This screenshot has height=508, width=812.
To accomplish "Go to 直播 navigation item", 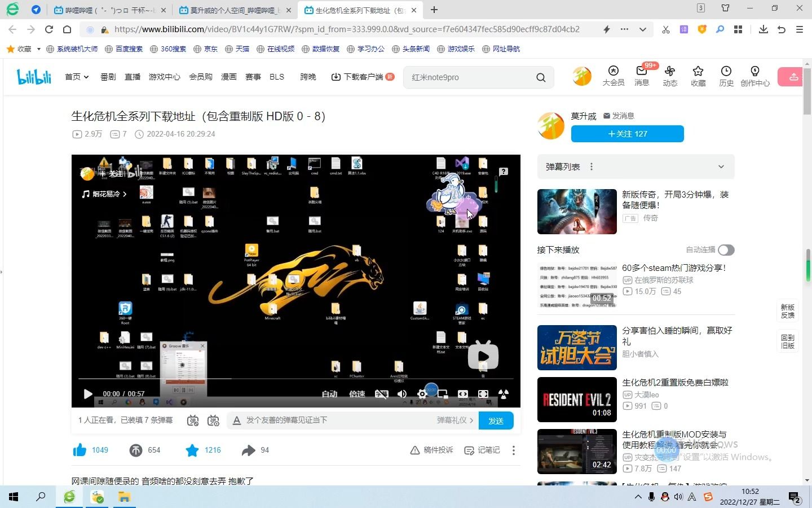I will [133, 77].
